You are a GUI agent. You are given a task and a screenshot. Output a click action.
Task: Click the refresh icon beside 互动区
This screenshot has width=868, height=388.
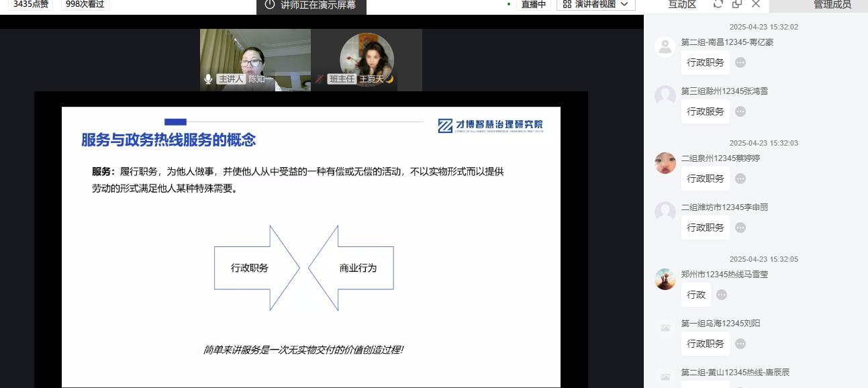coord(718,4)
